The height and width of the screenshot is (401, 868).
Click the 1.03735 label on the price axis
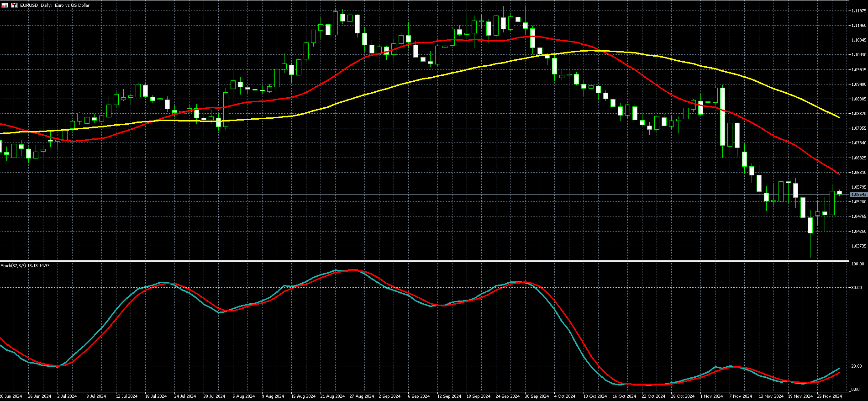[858, 246]
